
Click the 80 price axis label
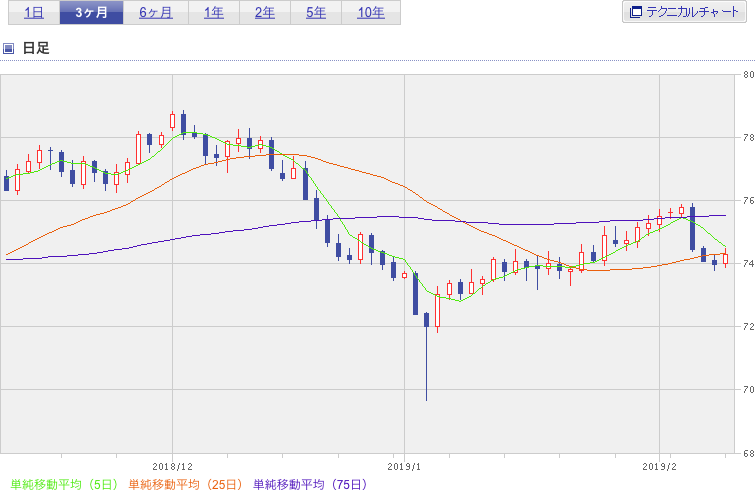[748, 75]
